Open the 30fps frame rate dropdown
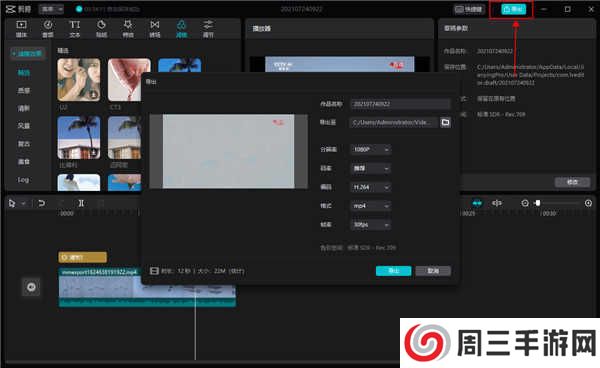The image size is (600, 368). [x=370, y=225]
